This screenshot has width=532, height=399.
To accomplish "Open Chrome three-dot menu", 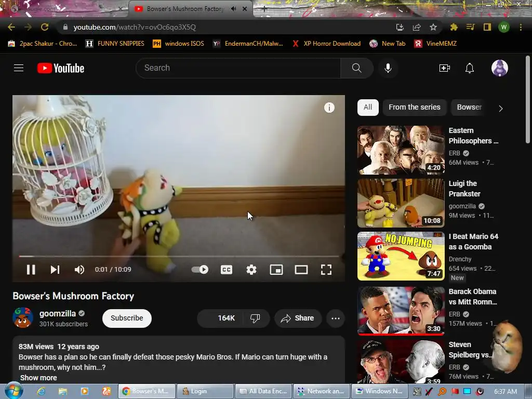I will [x=521, y=27].
